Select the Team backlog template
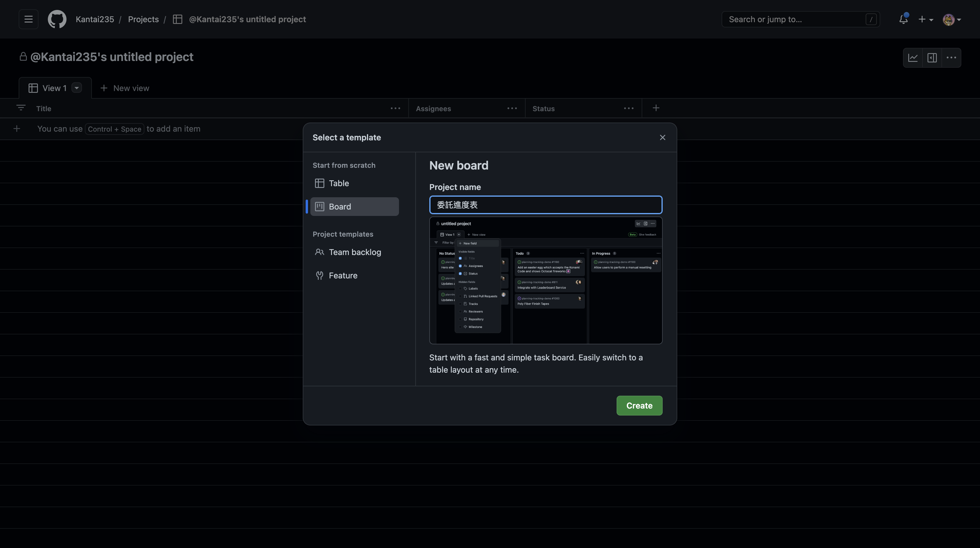 [x=355, y=252]
